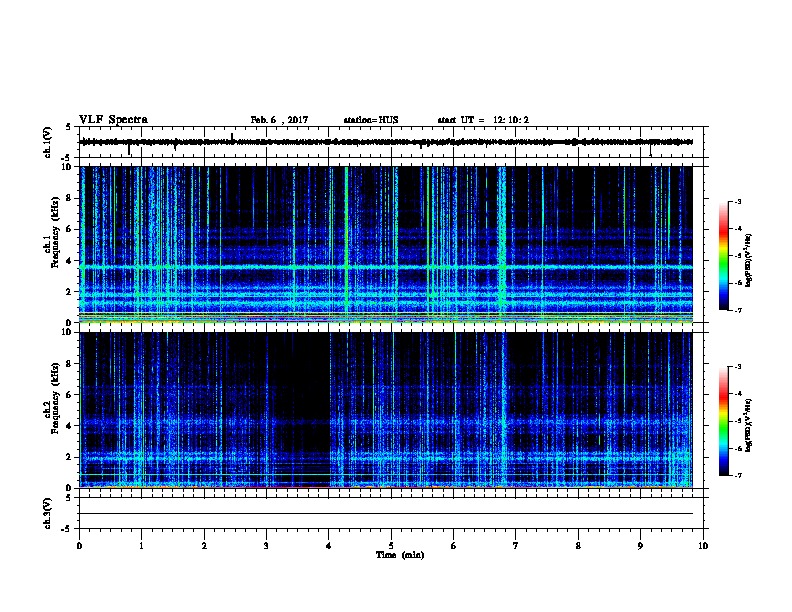The height and width of the screenshot is (612, 792).
Task: Click the ch.1 color scale bar
Action: point(724,256)
